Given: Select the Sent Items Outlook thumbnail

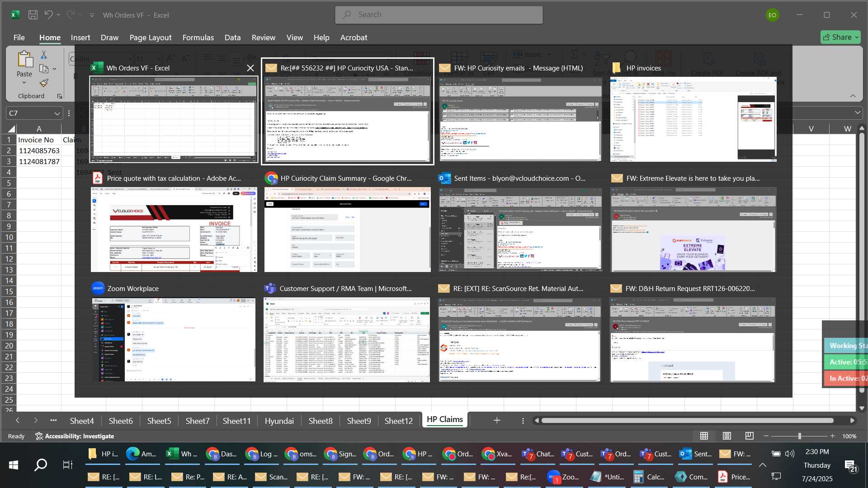Looking at the screenshot, I should [x=520, y=230].
